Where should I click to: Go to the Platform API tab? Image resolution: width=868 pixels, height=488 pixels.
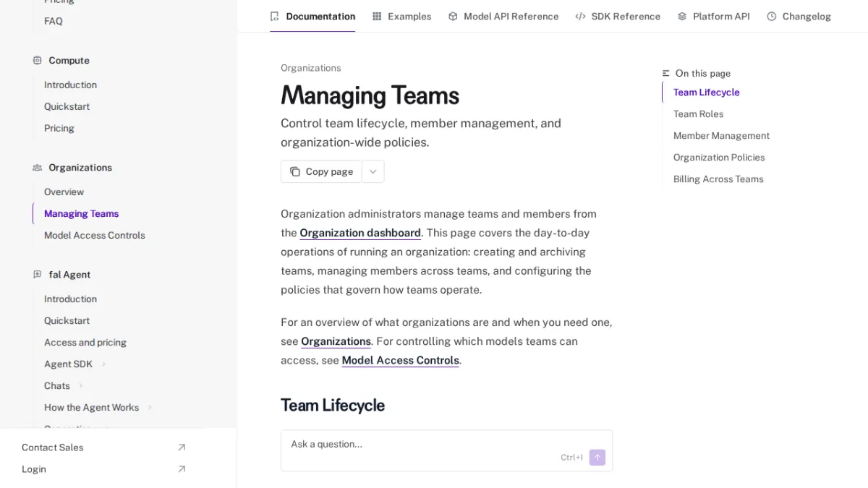click(x=713, y=16)
